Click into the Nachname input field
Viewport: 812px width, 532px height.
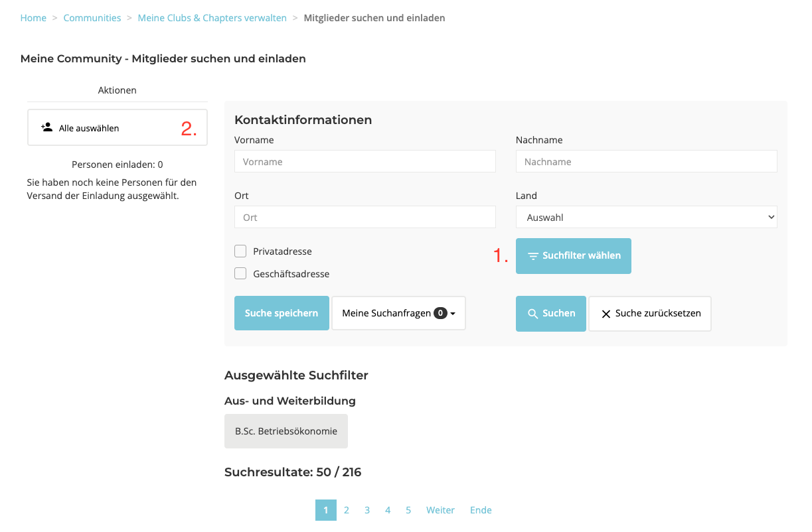[646, 161]
